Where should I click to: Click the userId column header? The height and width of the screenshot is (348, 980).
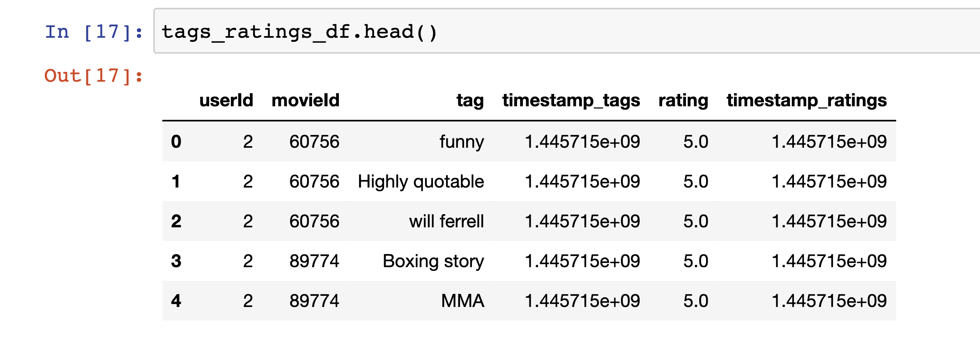point(226,100)
